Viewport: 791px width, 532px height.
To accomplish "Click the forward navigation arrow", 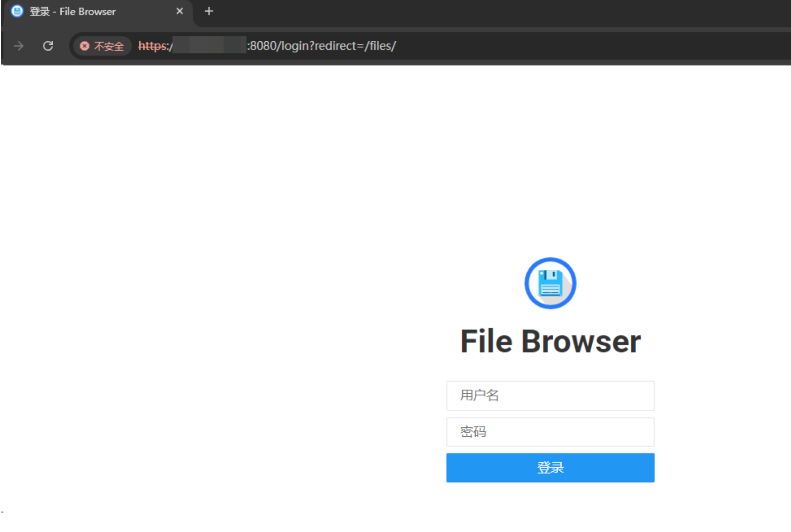I will [x=18, y=46].
